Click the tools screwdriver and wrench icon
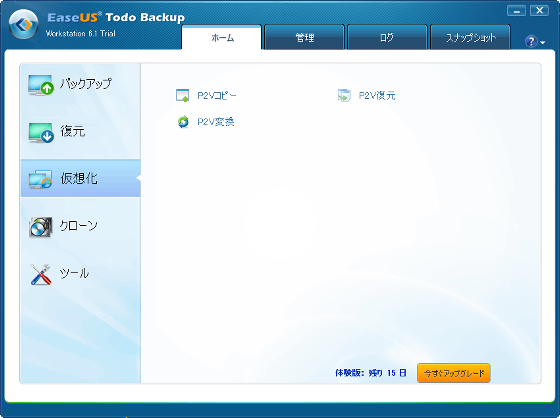 (x=40, y=274)
